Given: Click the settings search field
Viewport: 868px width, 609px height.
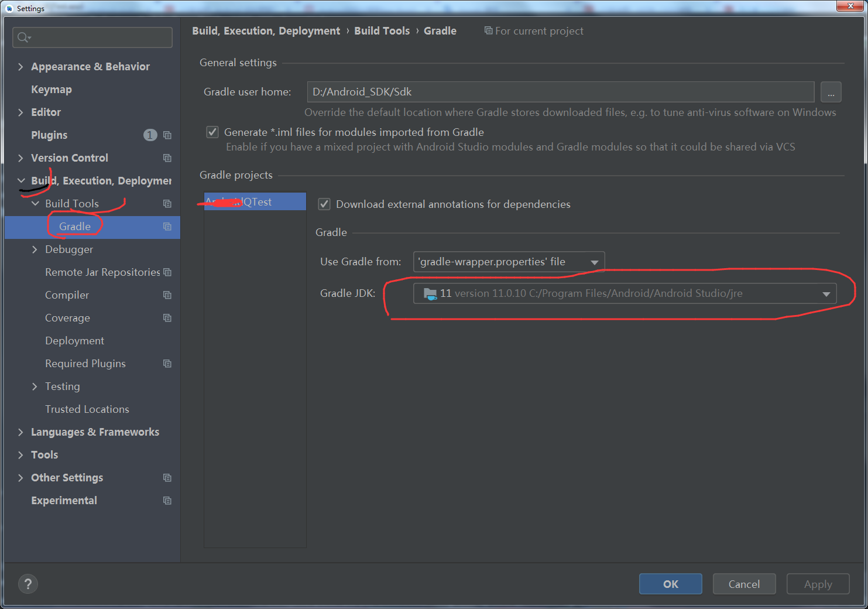Looking at the screenshot, I should [x=92, y=37].
